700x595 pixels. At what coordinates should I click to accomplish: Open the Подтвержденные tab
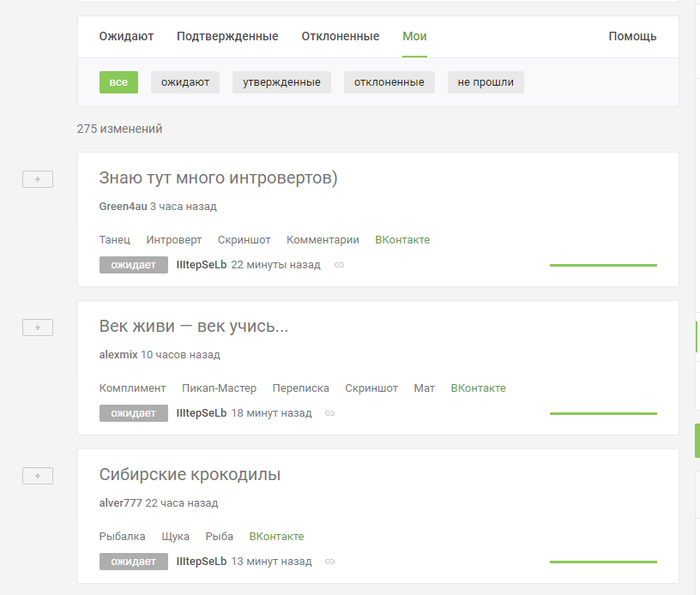(227, 36)
